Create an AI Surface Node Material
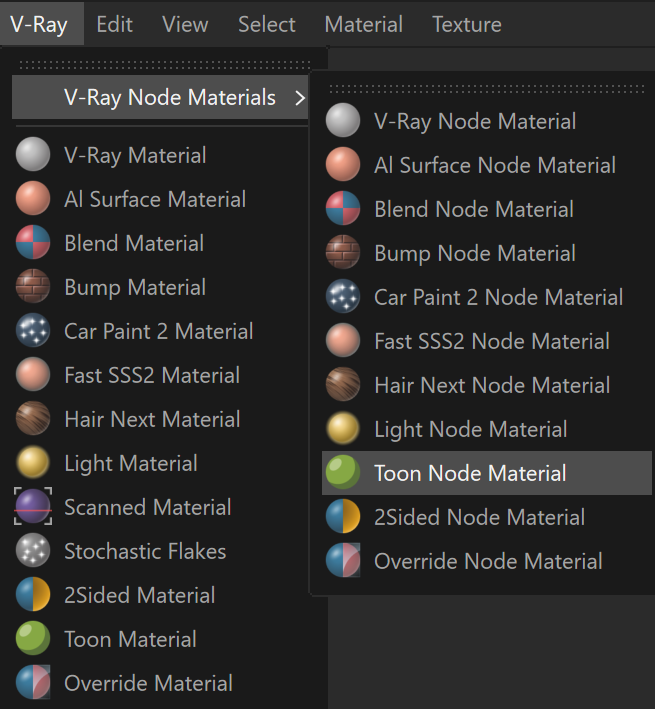Viewport: 655px width, 709px height. click(487, 164)
